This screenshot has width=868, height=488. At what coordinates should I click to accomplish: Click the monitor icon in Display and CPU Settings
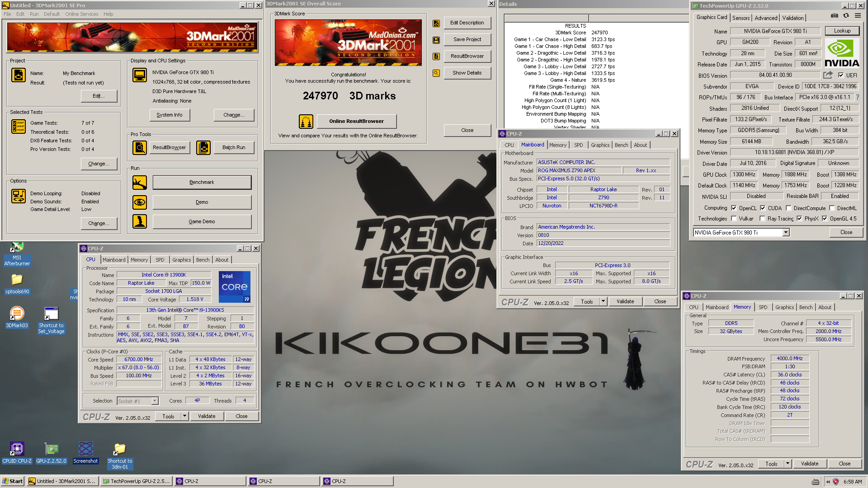tap(140, 75)
